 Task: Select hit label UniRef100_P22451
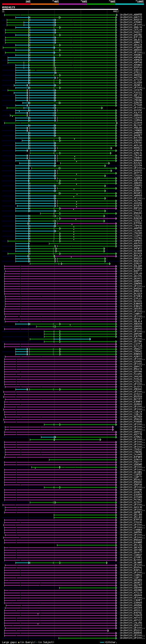pyautogui.click(x=131, y=374)
